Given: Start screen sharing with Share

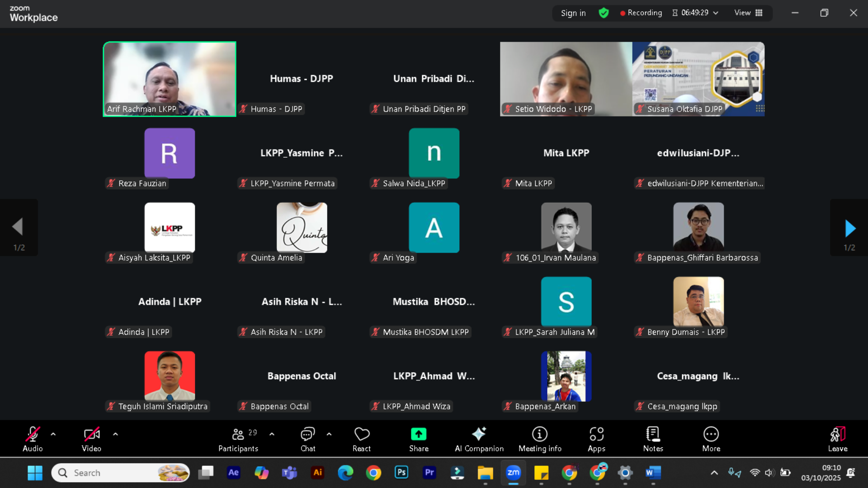Looking at the screenshot, I should click(419, 439).
